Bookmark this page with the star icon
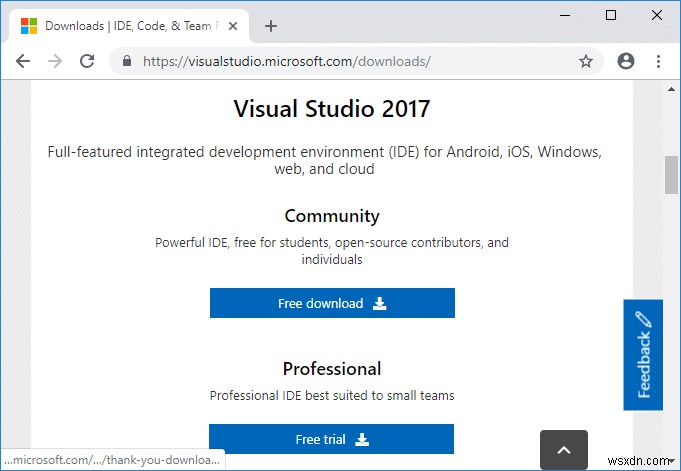681x471 pixels. click(586, 61)
